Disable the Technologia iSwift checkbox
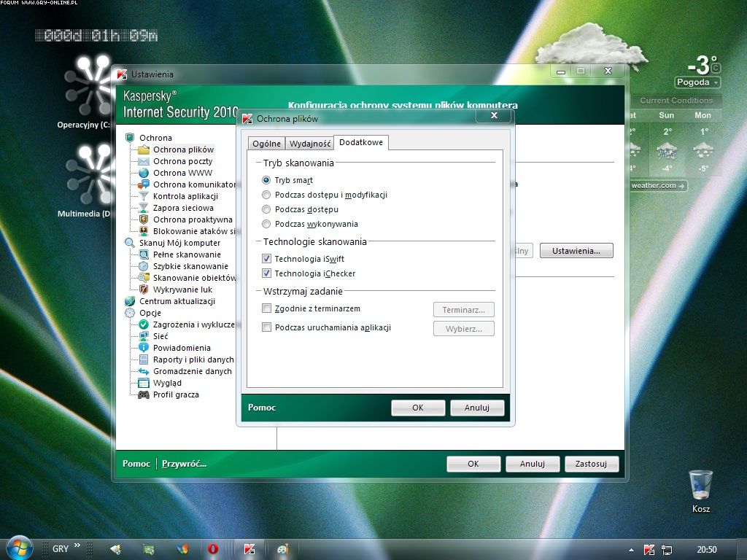 266,259
